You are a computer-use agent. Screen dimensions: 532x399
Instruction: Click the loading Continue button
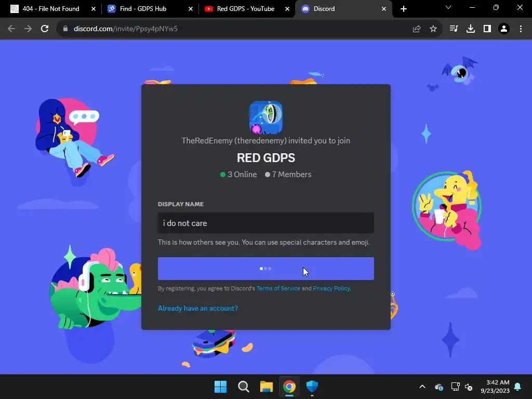[265, 269]
